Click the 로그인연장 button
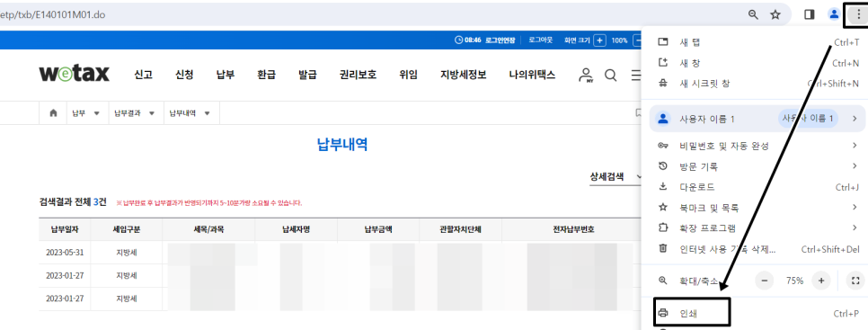This screenshot has height=330, width=868. tap(500, 40)
